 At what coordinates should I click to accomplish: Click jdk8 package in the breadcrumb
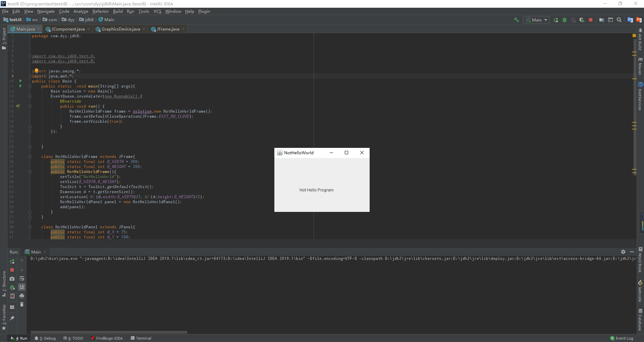point(86,20)
